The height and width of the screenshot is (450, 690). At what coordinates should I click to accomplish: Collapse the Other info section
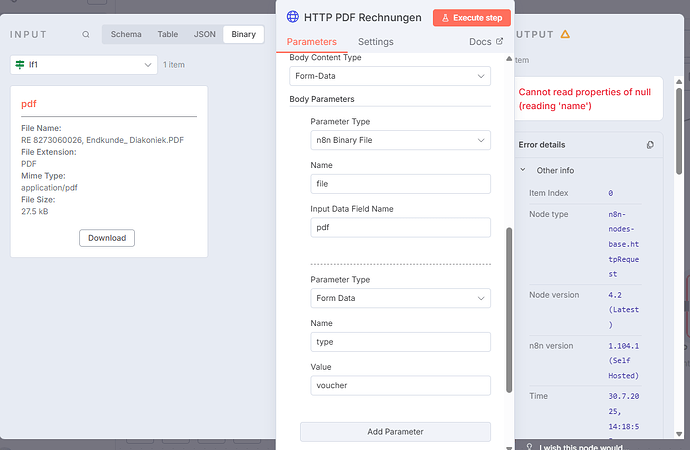tap(526, 170)
